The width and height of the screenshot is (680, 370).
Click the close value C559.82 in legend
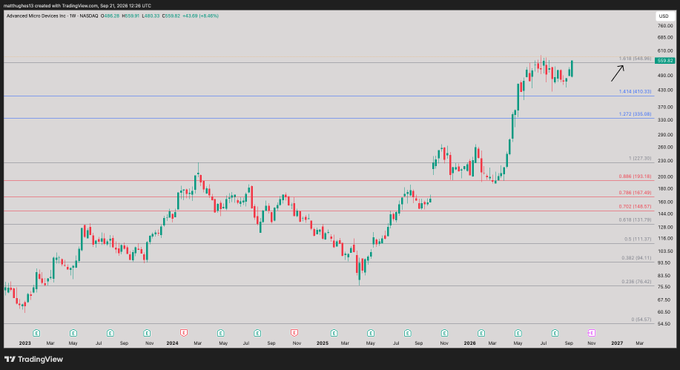point(171,16)
